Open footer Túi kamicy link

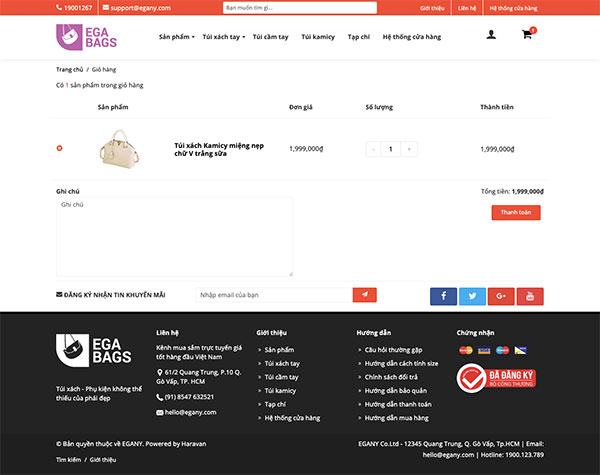point(280,390)
